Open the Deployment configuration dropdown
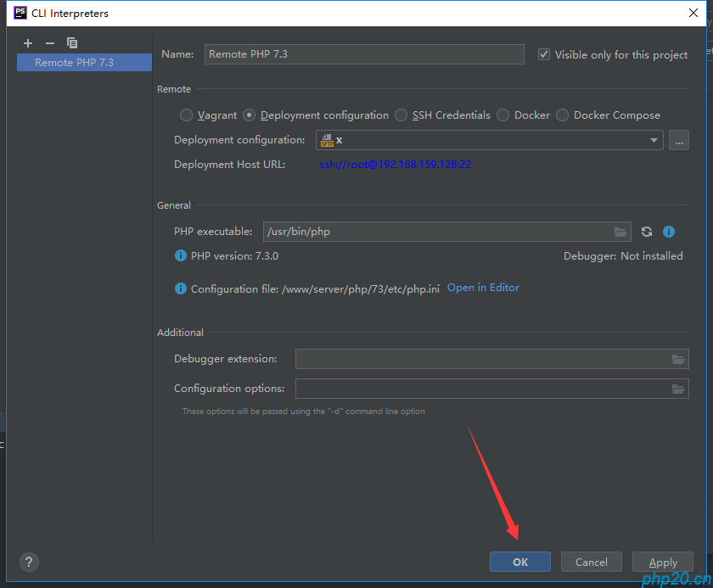Viewport: 713px width, 588px height. tap(489, 140)
